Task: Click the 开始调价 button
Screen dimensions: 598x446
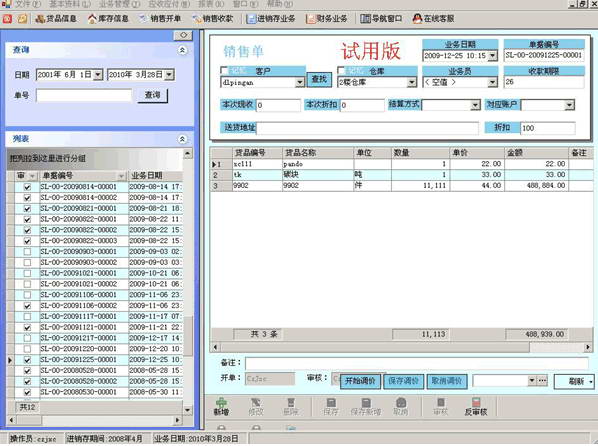Action: point(360,381)
